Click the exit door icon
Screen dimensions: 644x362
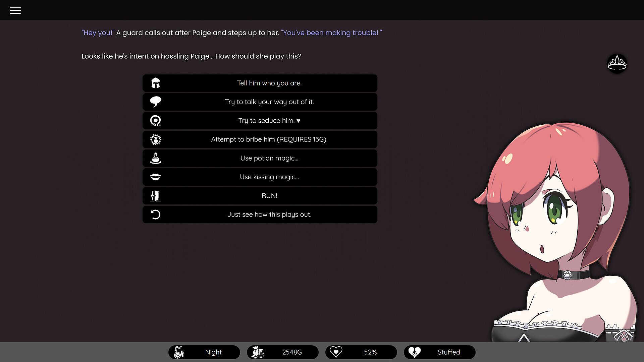coord(156,196)
